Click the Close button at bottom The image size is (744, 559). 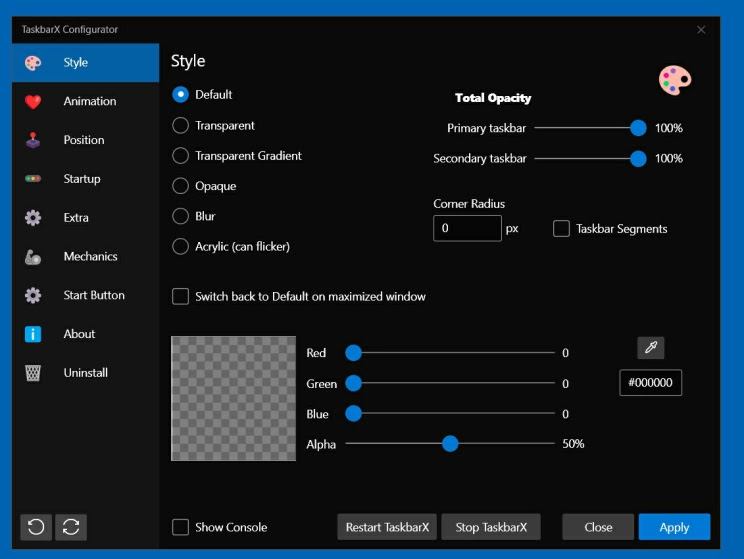tap(598, 527)
